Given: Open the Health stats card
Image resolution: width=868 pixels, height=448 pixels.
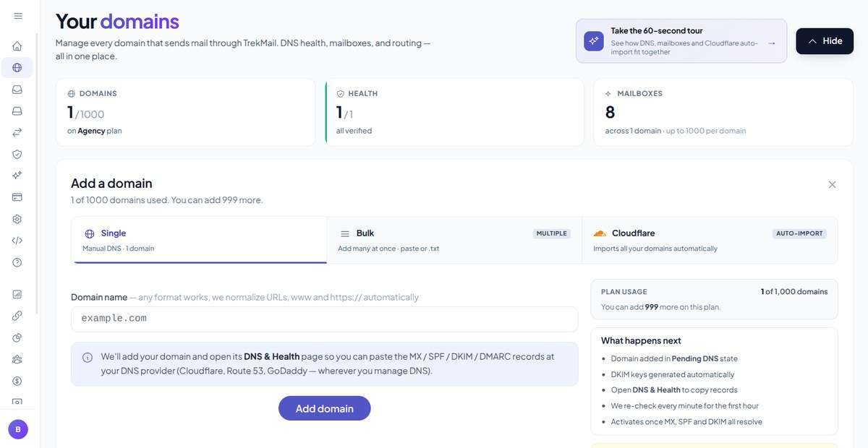Looking at the screenshot, I should pyautogui.click(x=454, y=112).
